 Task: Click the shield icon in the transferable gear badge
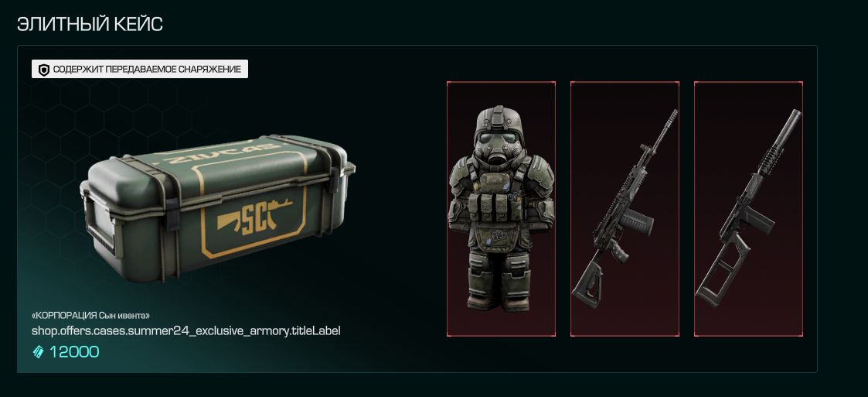click(44, 70)
